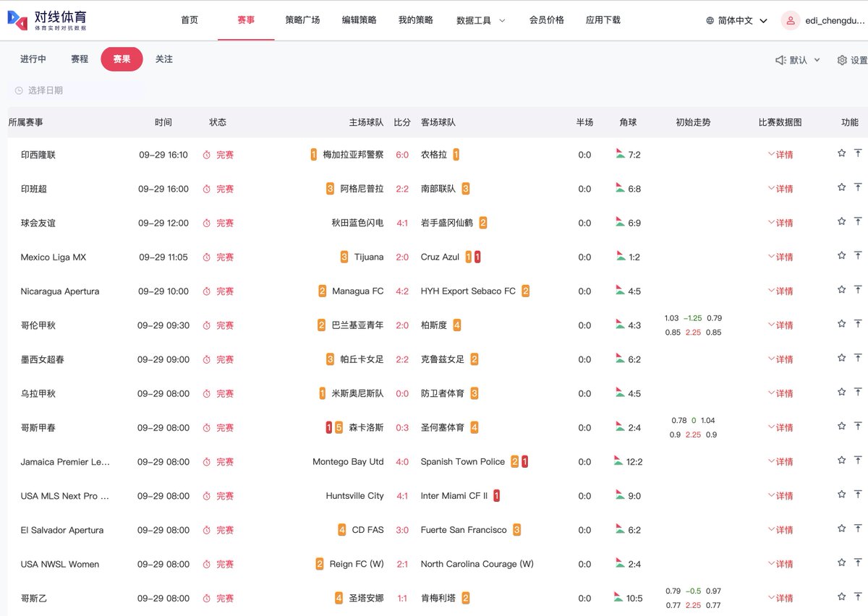The image size is (868, 616).
Task: Open 我的策略 in the top navigation
Action: [416, 20]
